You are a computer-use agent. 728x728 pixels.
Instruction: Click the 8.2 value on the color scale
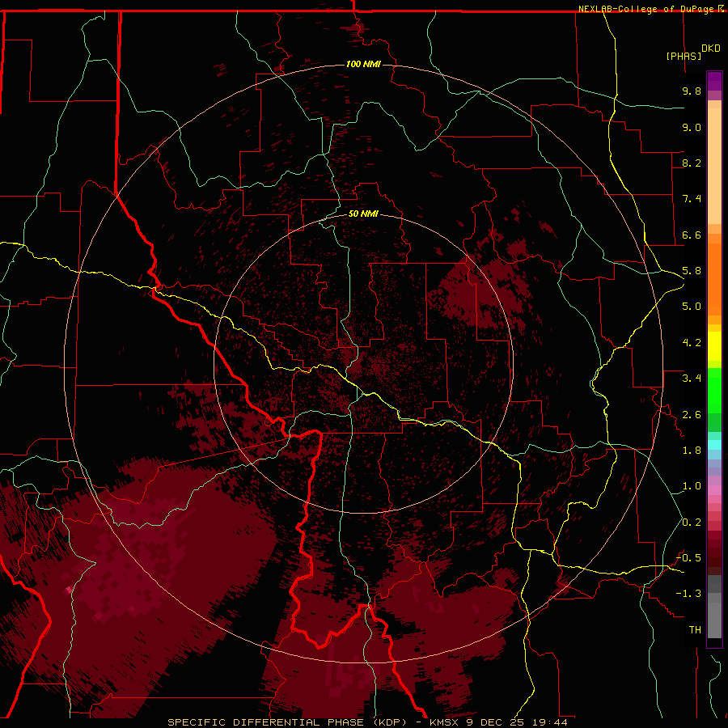coord(692,163)
